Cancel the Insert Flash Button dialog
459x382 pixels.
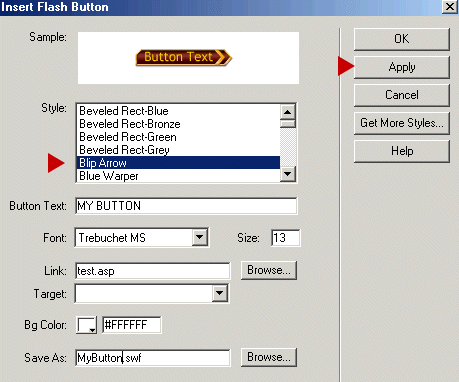pyautogui.click(x=402, y=95)
